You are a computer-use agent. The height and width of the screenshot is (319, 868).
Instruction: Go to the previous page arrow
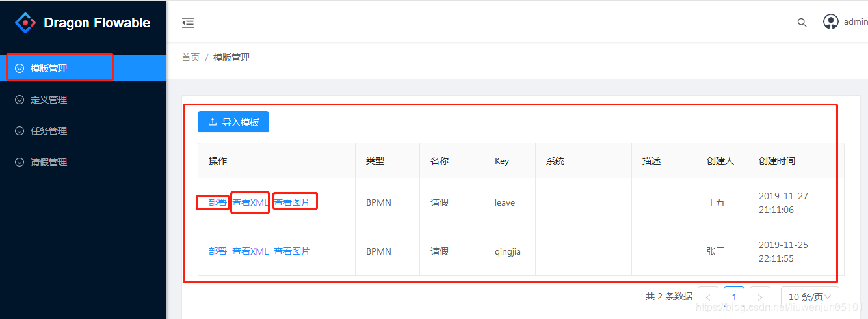[708, 297]
